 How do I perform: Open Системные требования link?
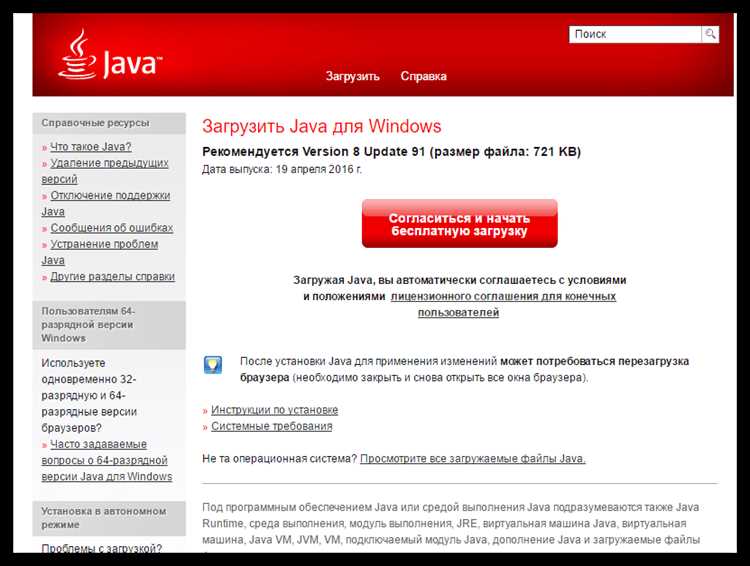point(272,426)
